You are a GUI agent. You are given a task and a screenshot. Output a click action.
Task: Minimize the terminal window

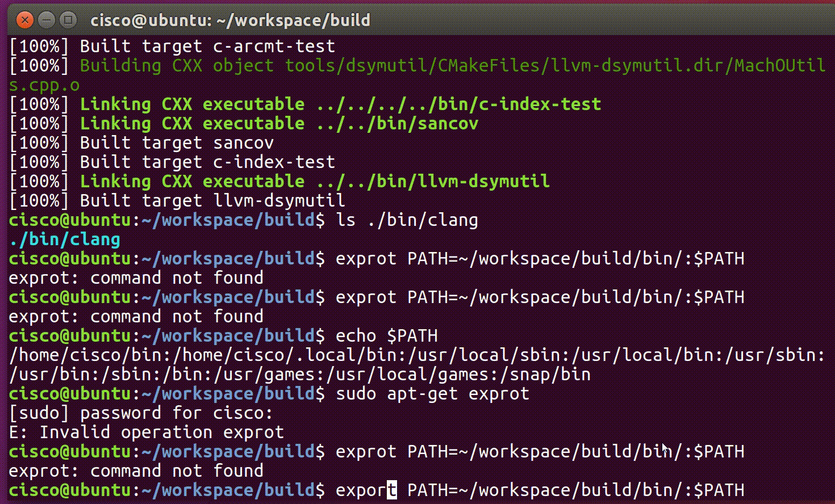(47, 20)
